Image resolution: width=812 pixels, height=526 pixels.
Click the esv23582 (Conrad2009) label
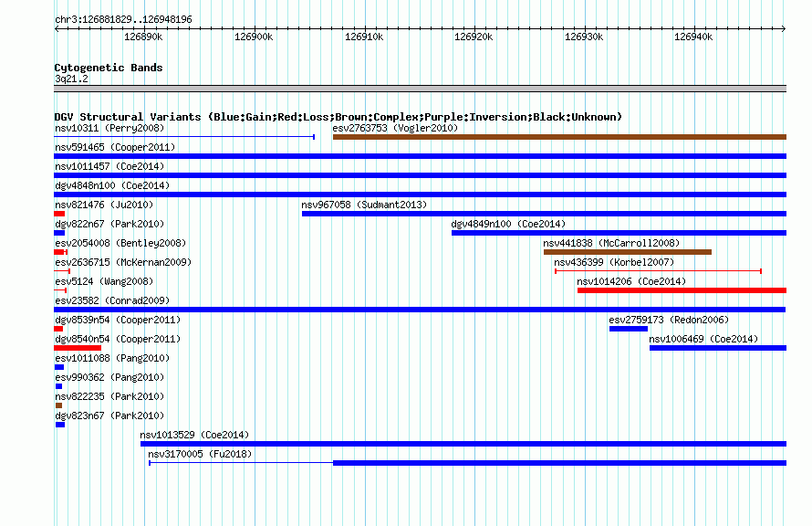(112, 300)
